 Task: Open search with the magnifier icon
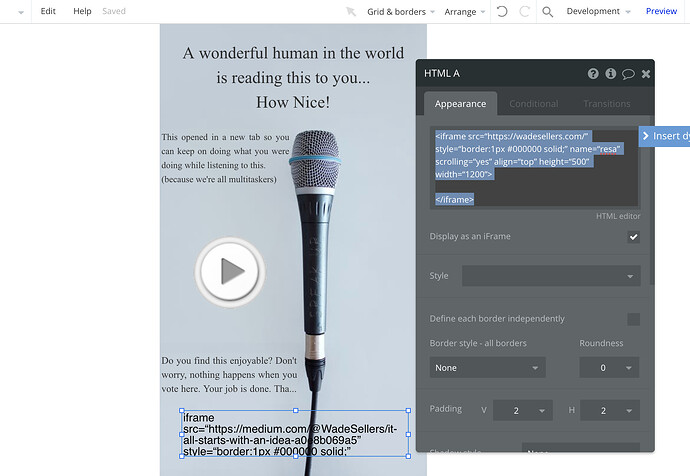(x=548, y=12)
